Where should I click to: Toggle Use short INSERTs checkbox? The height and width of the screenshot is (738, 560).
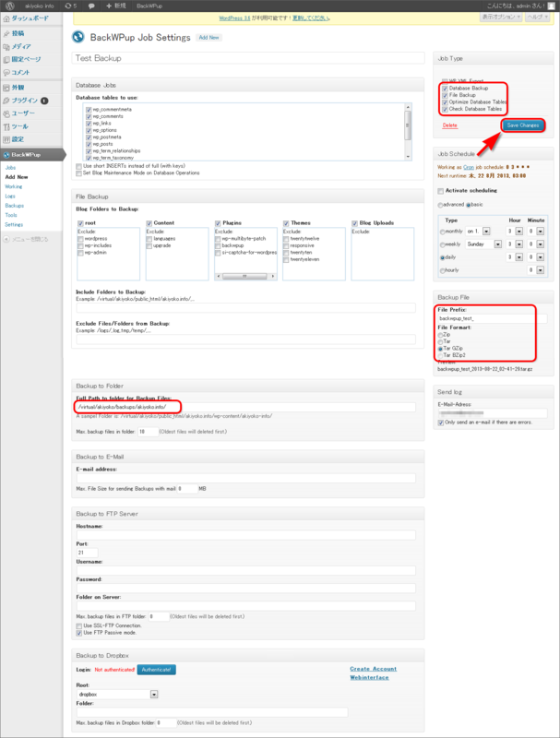point(79,166)
